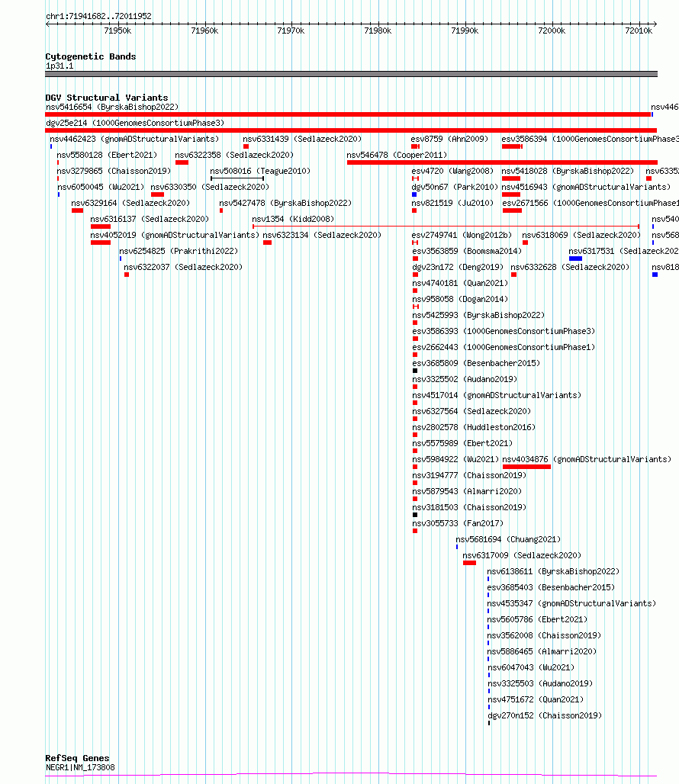Click the RefSeq Genes track title
Screen dimensions: 679x784
coord(77,758)
